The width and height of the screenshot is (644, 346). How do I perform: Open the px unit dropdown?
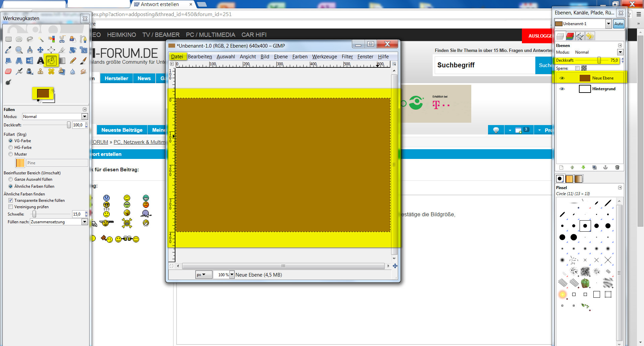pos(204,275)
